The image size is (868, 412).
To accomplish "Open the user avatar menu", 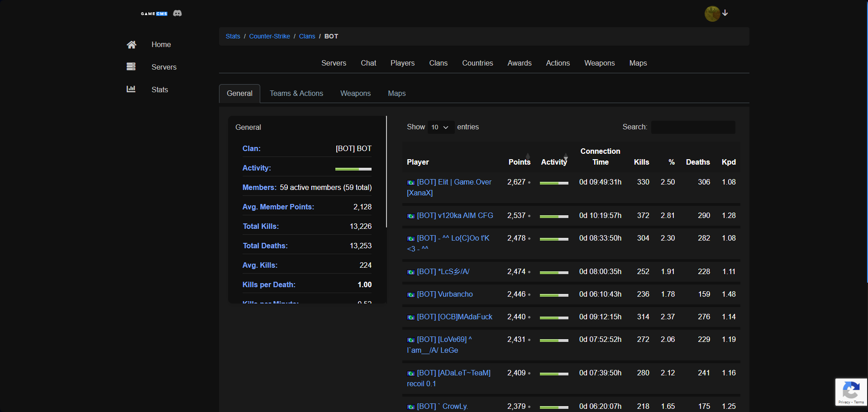I will tap(712, 14).
